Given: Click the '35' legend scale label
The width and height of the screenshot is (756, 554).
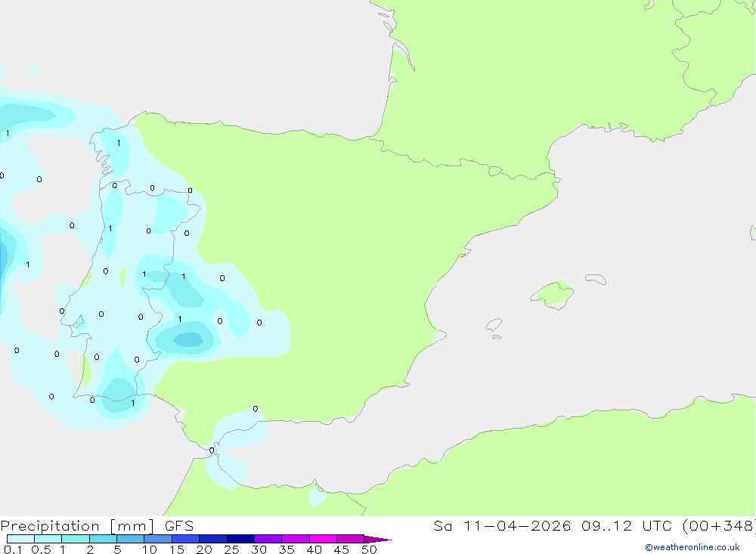Looking at the screenshot, I should point(287,549).
